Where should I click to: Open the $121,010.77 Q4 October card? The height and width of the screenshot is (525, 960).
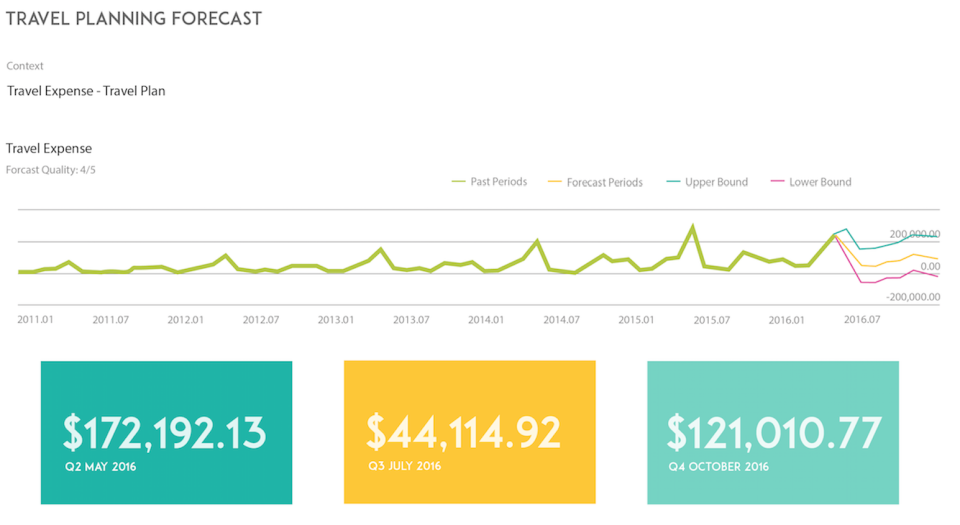(773, 432)
